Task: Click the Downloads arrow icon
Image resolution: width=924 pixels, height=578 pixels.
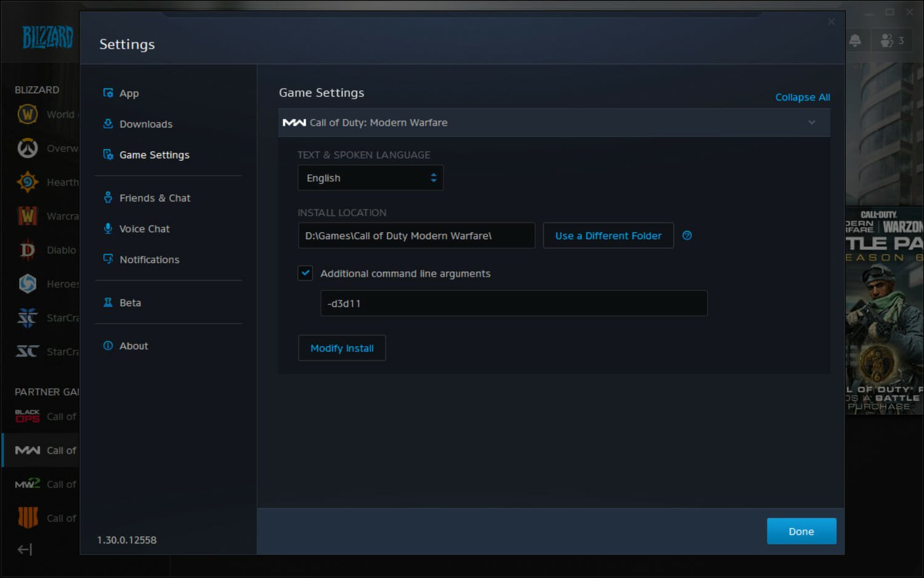Action: (108, 123)
